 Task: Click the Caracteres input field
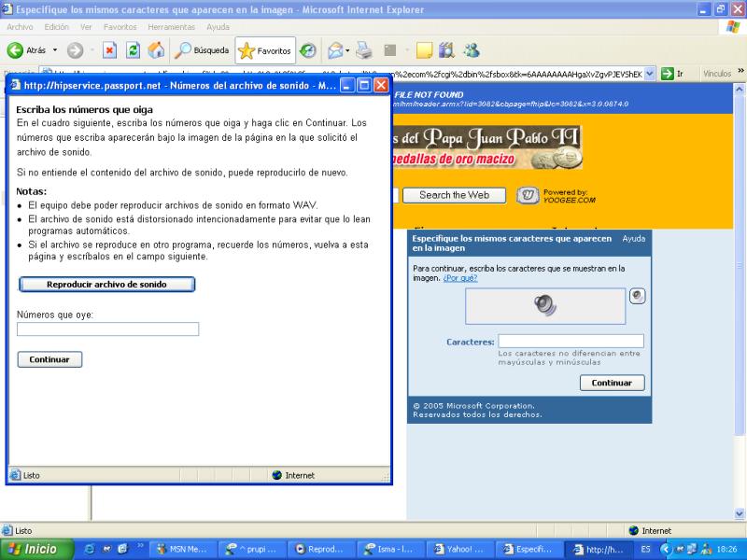tap(571, 341)
